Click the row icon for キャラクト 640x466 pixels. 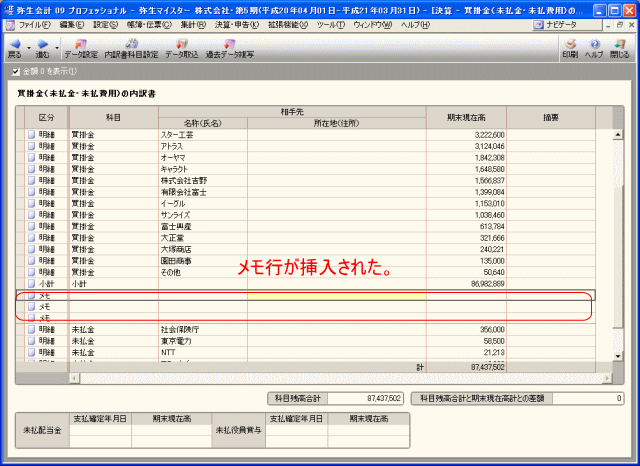(31, 169)
